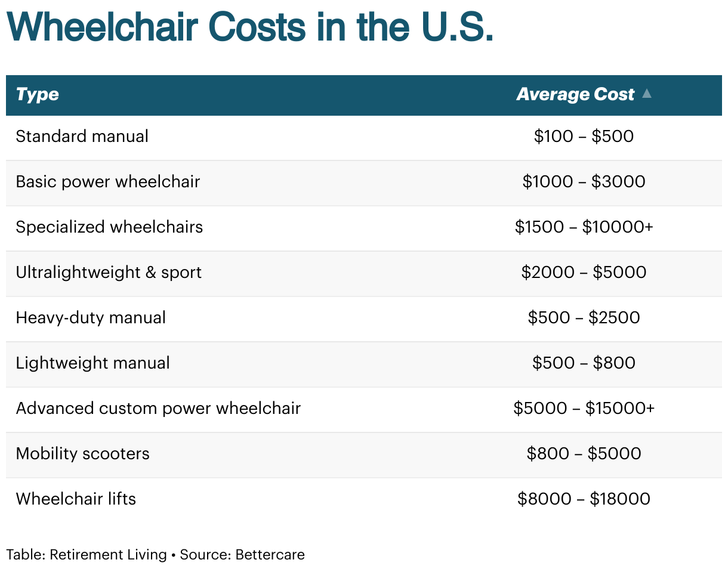
Task: Select the Wheelchair lifts row label
Action: pyautogui.click(x=76, y=499)
